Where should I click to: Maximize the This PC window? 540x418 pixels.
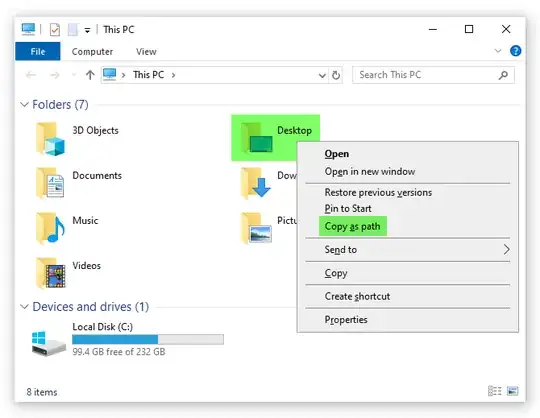tap(469, 29)
